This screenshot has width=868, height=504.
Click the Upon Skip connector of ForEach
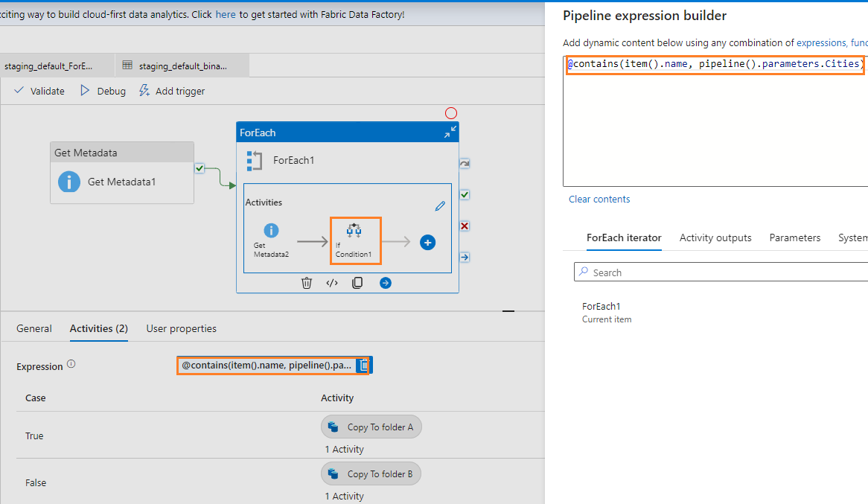tap(465, 164)
